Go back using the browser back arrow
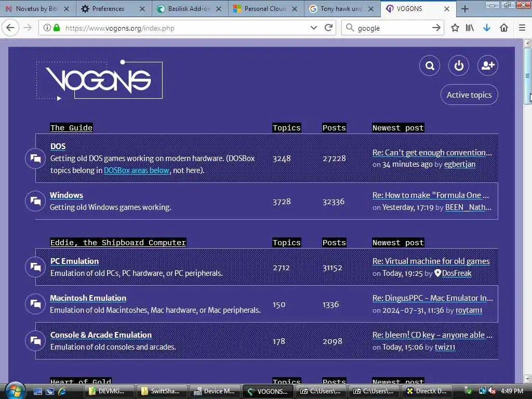Image resolution: width=532 pixels, height=399 pixels. coord(10,28)
